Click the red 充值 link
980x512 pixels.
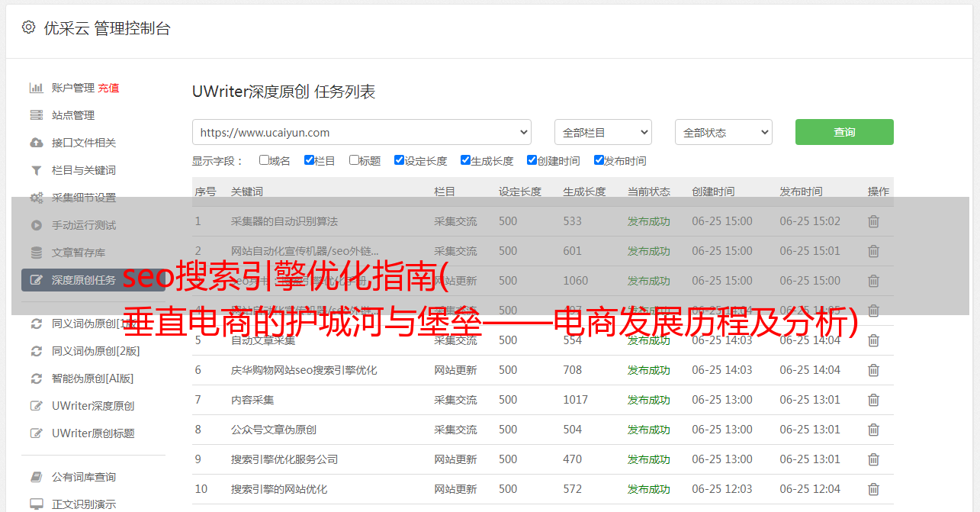[108, 88]
